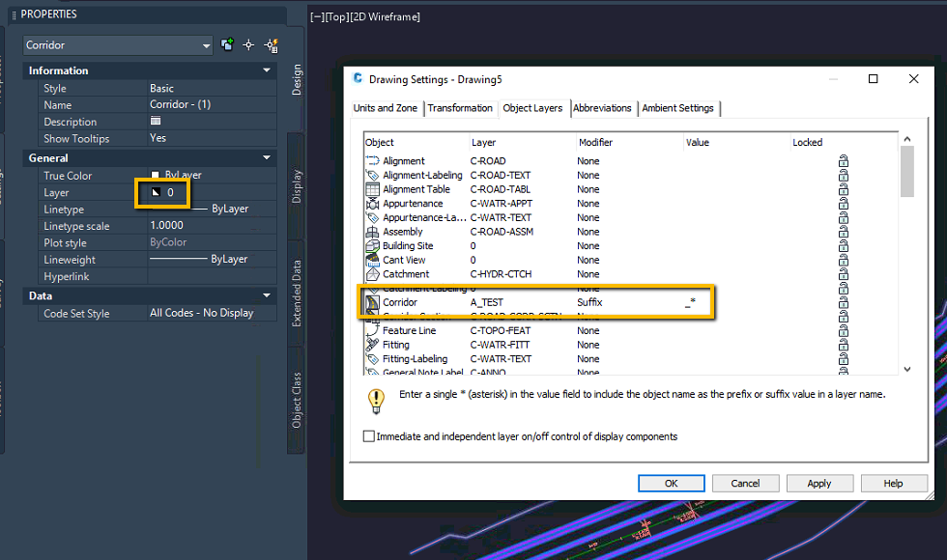Click the Name field Corridor - (1)
This screenshot has width=947, height=560.
pyautogui.click(x=212, y=104)
